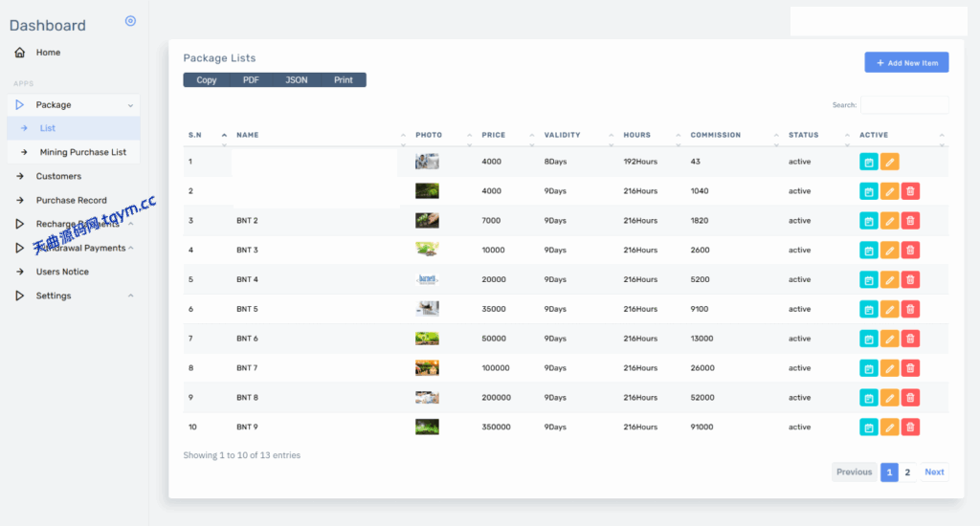Click Add New Item button

point(906,62)
